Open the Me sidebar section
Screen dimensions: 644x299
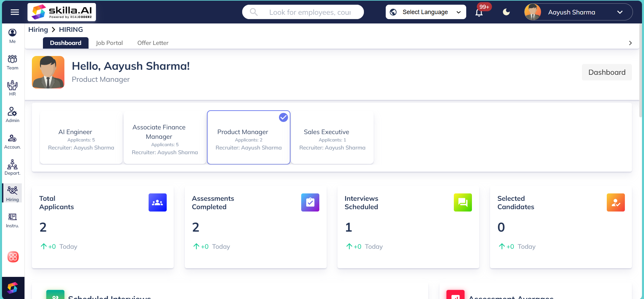coord(12,36)
